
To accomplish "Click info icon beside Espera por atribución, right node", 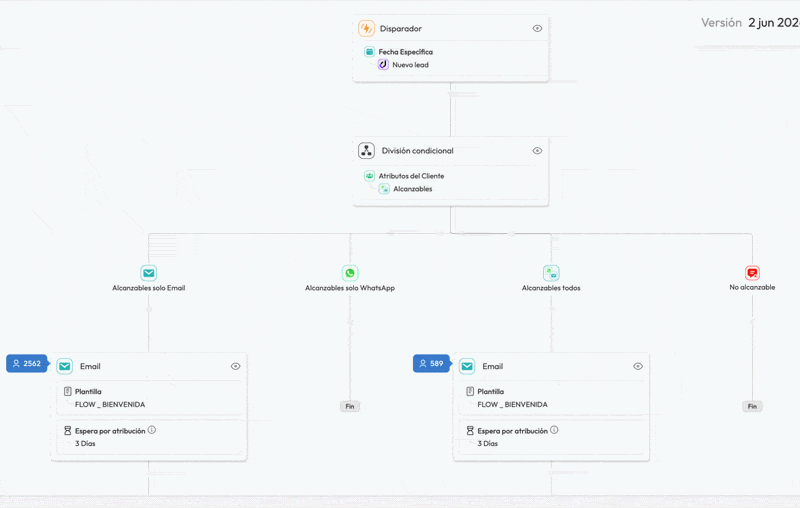I will pyautogui.click(x=554, y=430).
